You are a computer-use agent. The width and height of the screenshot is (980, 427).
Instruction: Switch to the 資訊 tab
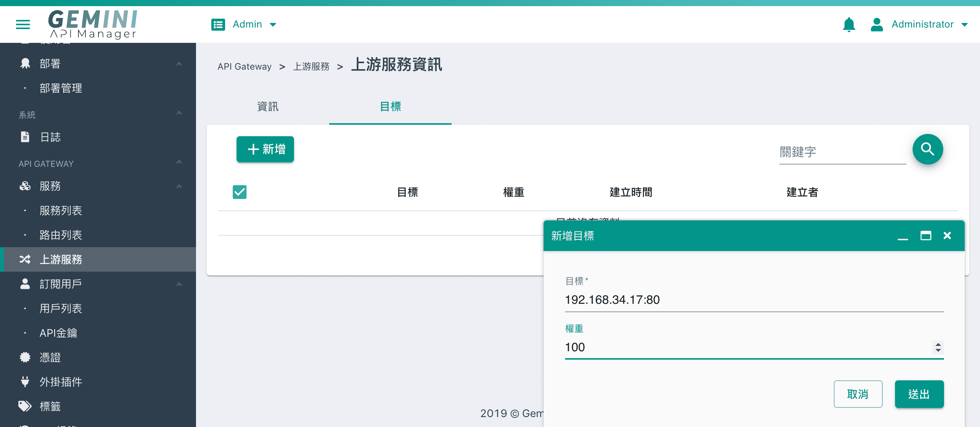coord(268,106)
